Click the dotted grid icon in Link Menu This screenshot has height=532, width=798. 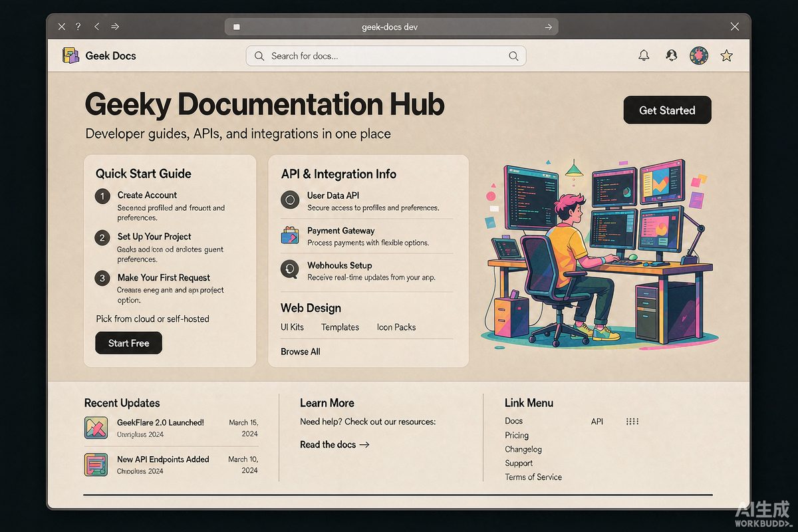tap(632, 422)
